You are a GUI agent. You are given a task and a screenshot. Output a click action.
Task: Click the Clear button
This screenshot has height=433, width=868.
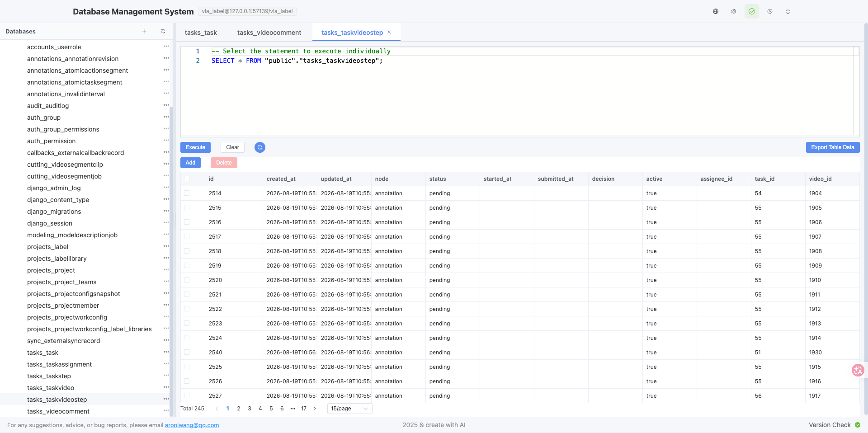(232, 147)
